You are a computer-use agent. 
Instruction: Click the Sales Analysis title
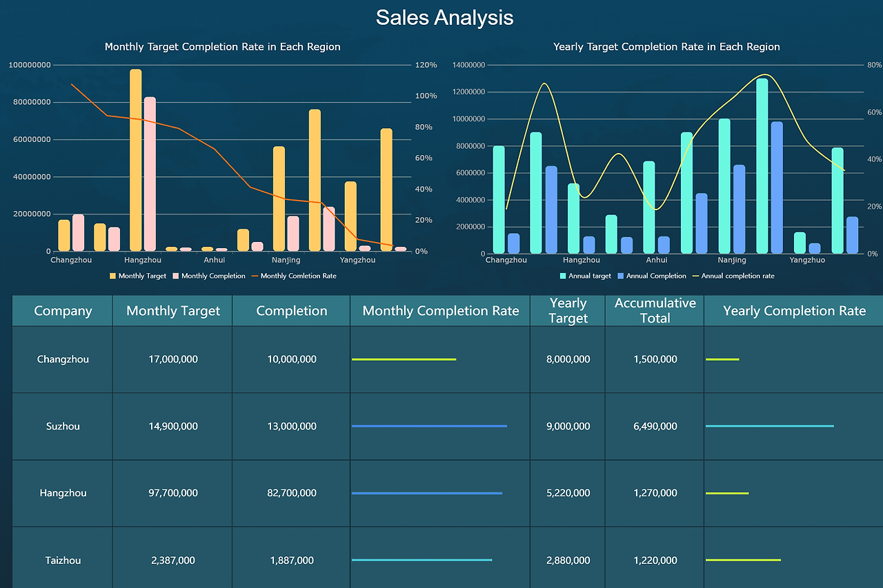[x=444, y=17]
